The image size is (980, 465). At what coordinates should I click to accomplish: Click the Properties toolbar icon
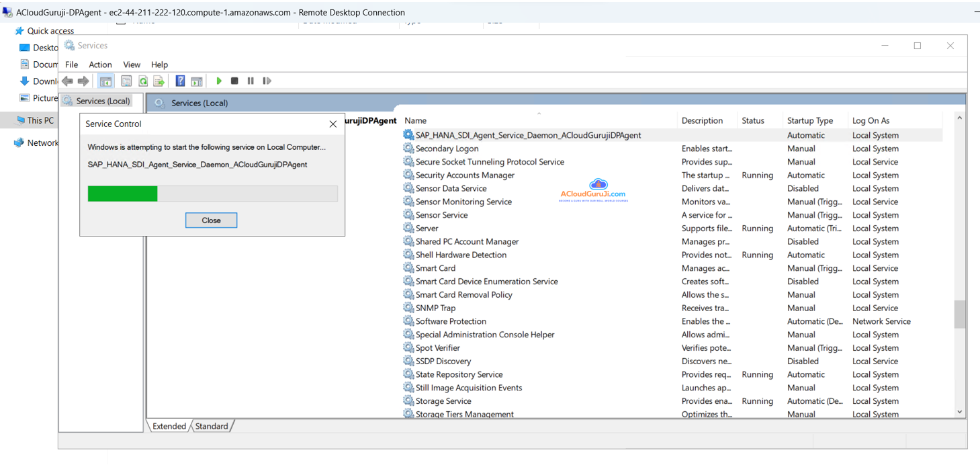(x=126, y=81)
